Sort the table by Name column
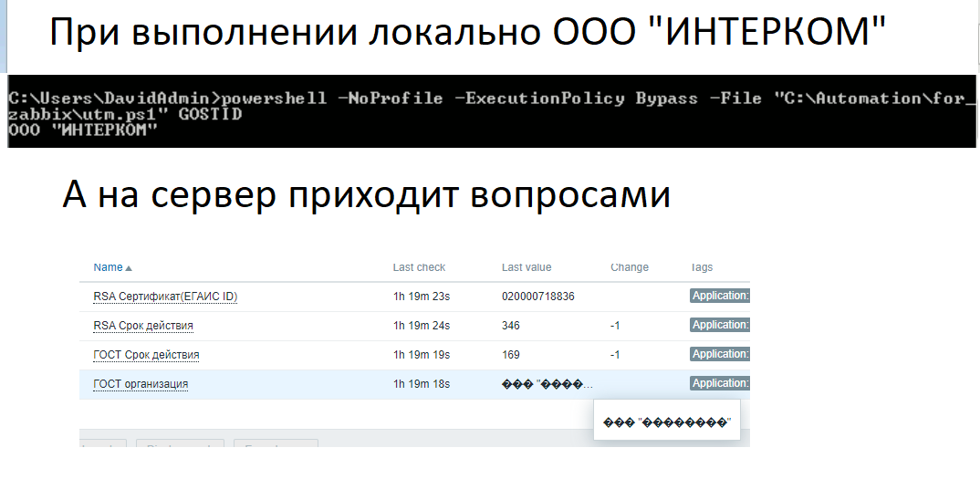This screenshot has width=980, height=479. point(108,267)
